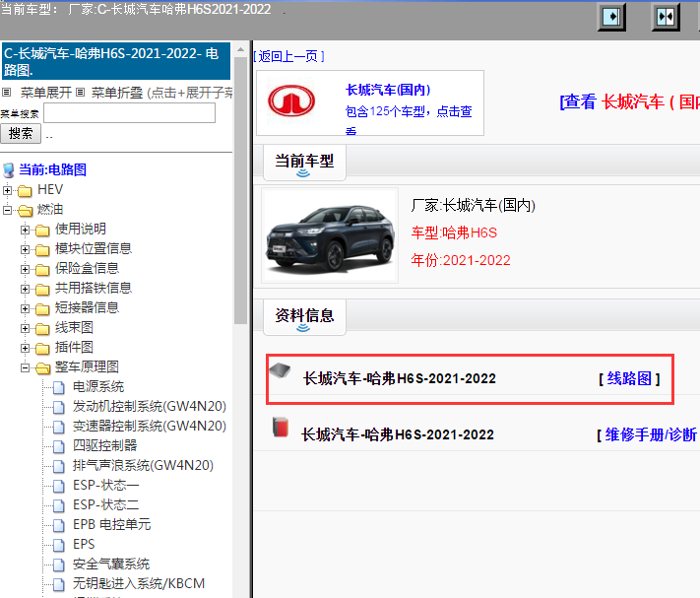Open 变速器控制系统(GW4N20) tree item

(x=149, y=426)
